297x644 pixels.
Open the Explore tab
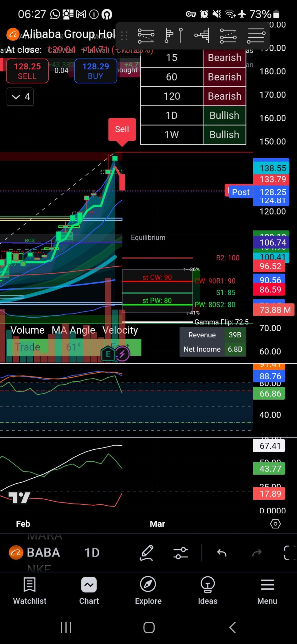coord(148,591)
